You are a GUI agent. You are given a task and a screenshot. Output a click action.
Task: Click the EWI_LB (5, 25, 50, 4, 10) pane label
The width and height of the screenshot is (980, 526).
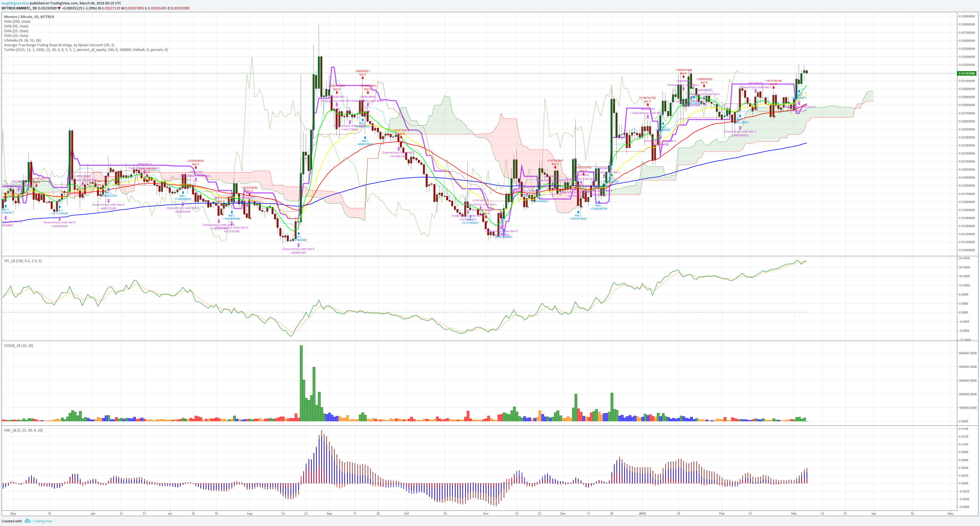[x=23, y=430]
